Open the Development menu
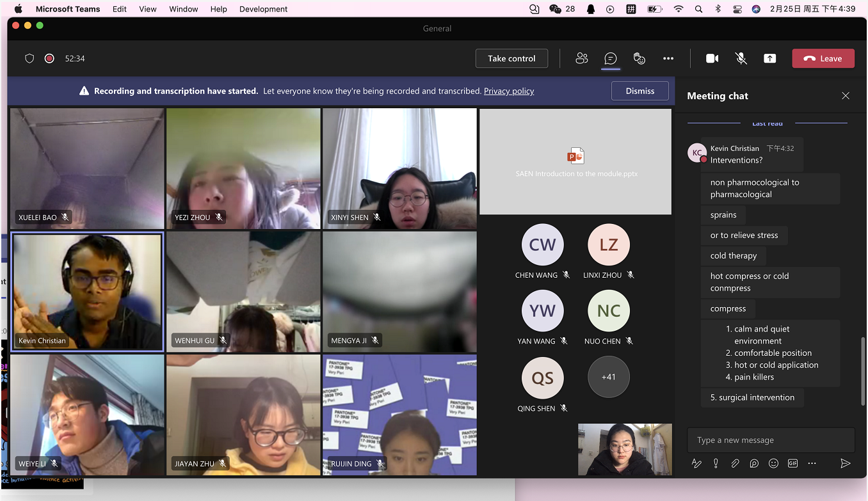The height and width of the screenshot is (501, 868). click(263, 9)
